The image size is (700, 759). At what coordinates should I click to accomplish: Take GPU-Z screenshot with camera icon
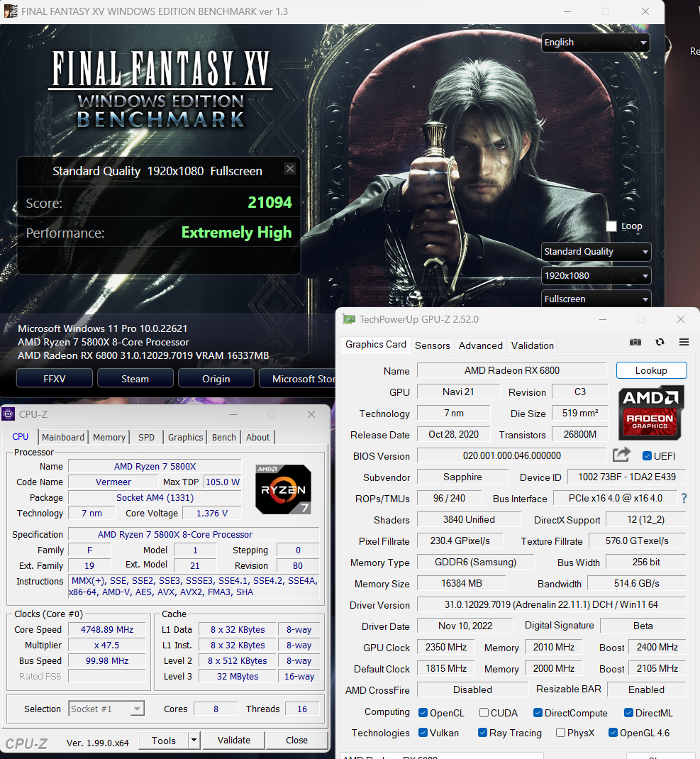(635, 342)
